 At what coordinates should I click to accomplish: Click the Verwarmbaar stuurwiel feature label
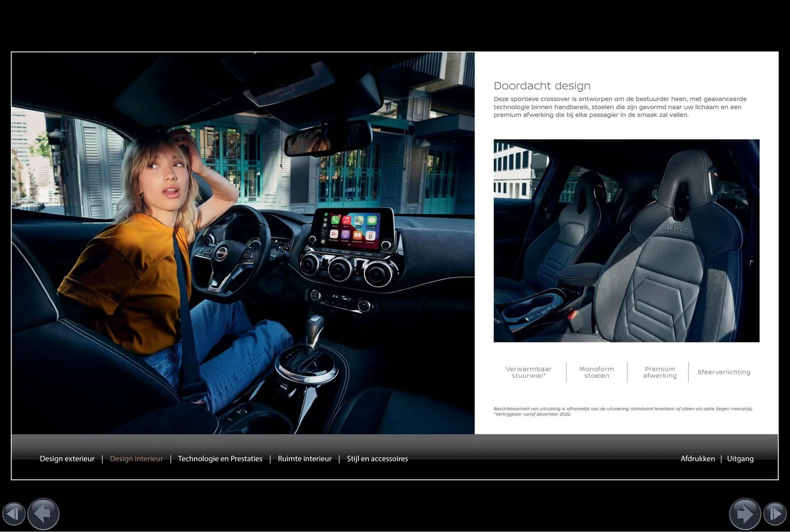[528, 372]
